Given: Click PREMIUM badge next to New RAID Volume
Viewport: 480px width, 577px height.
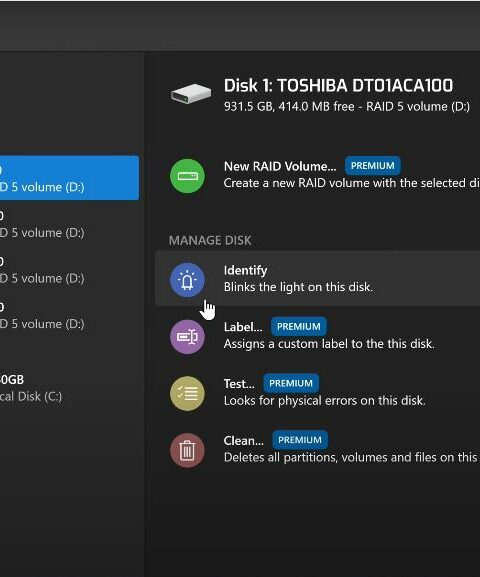Looking at the screenshot, I should click(373, 166).
